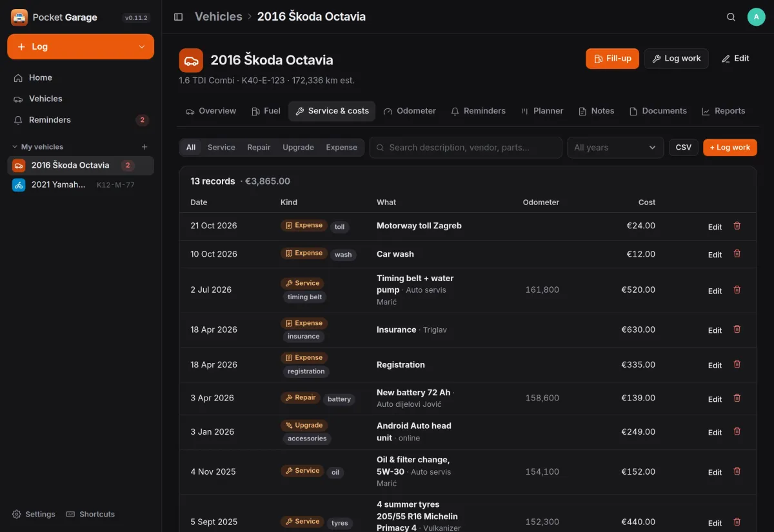This screenshot has width=774, height=532.
Task: Filter records by Expense
Action: (341, 148)
